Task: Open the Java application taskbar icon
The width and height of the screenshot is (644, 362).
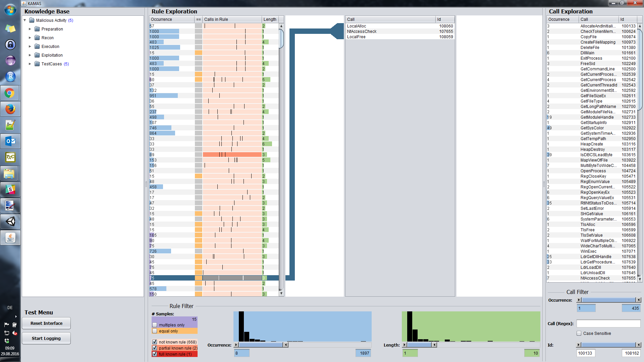Action: click(x=10, y=238)
